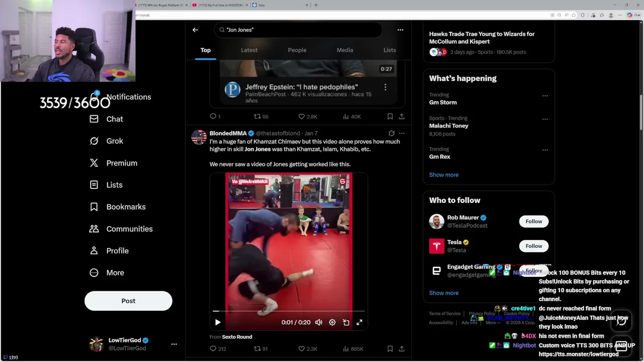
Task: Open LowTierGod account switcher dots
Action: (174, 344)
